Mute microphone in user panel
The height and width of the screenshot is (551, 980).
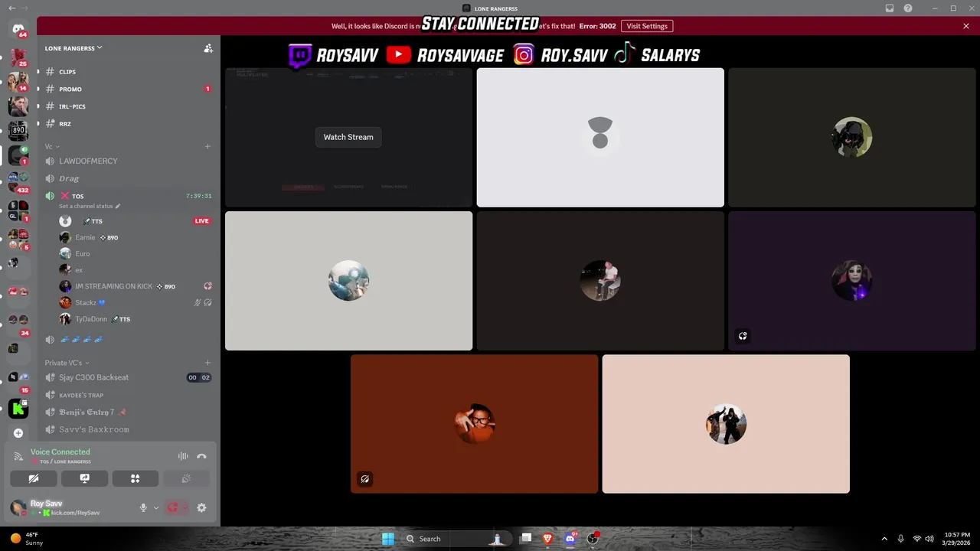click(x=142, y=507)
